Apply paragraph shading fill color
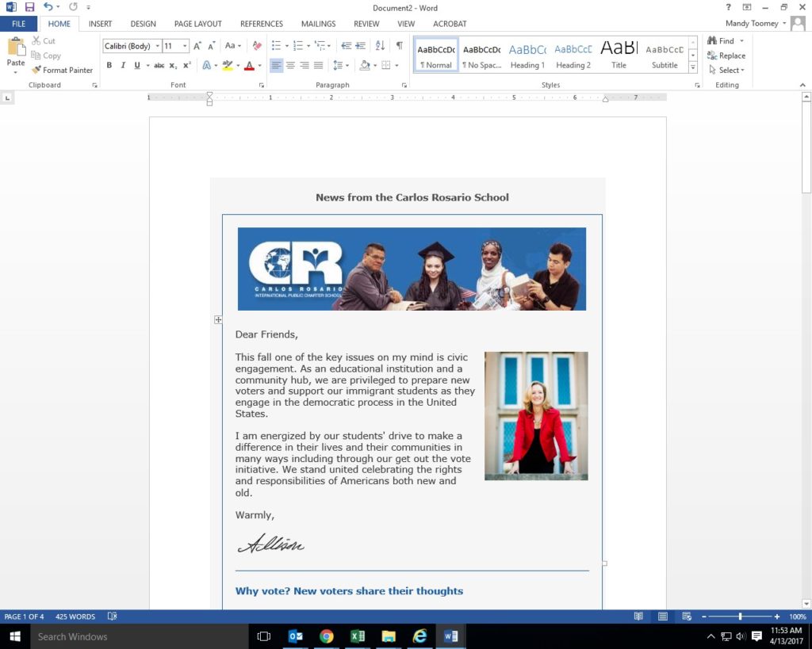This screenshot has width=812, height=649. 365,65
